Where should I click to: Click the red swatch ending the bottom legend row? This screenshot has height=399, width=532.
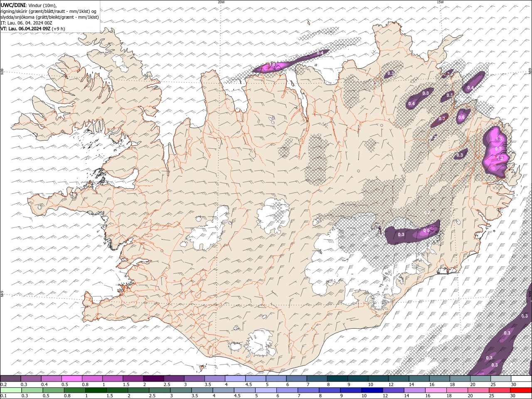(521, 390)
